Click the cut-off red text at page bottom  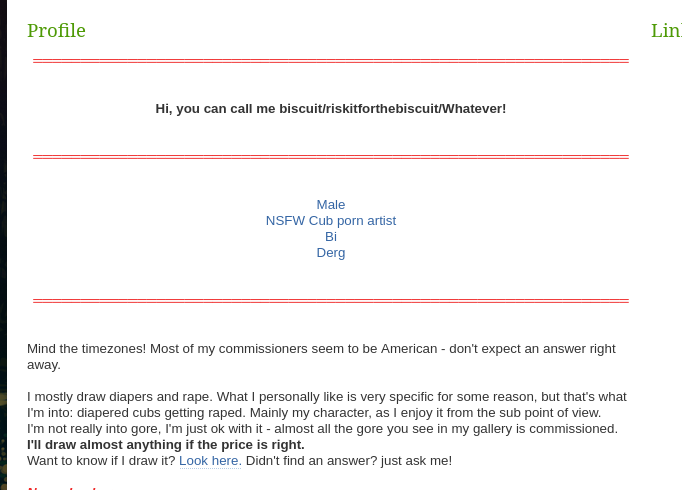click(x=62, y=487)
